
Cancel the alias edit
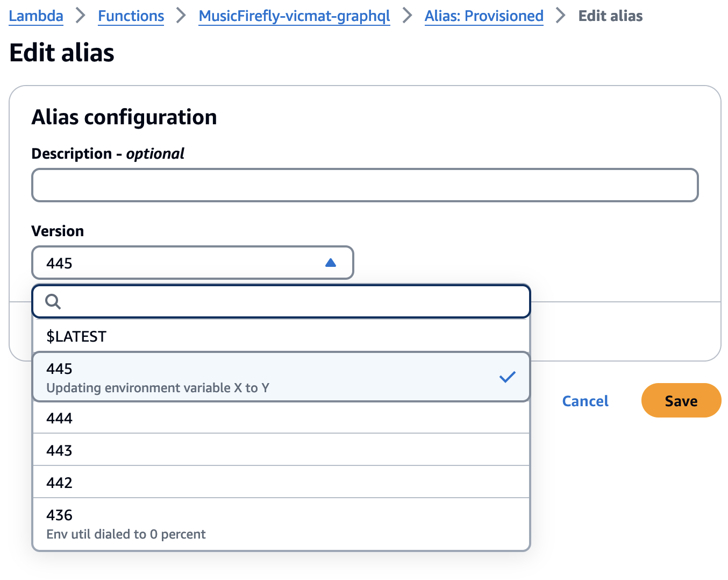coord(585,401)
